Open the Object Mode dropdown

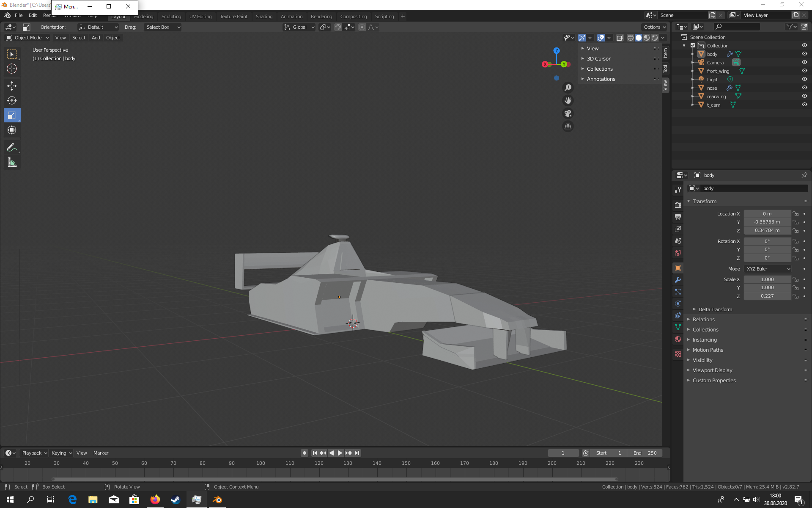[27, 38]
